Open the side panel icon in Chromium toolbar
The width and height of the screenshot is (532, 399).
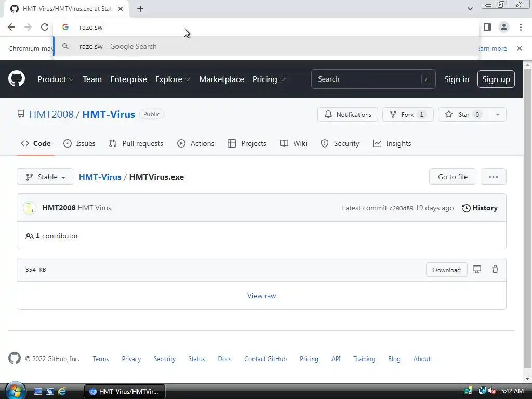click(x=487, y=27)
